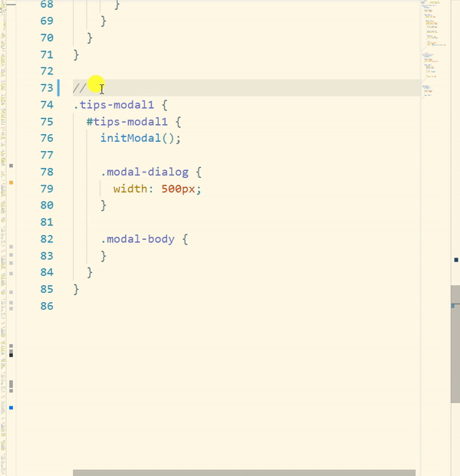Viewport: 460px width, 476px height.
Task: Click the closing brace on line 80
Action: point(103,206)
